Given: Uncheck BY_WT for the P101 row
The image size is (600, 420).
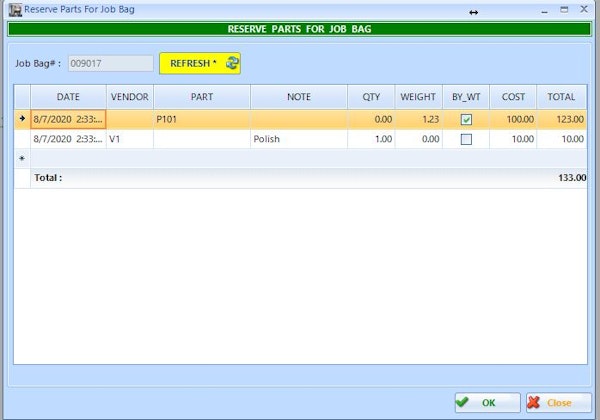Looking at the screenshot, I should pyautogui.click(x=466, y=120).
